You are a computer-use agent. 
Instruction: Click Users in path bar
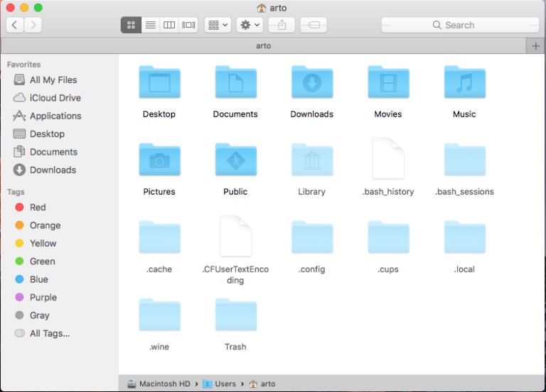220,383
